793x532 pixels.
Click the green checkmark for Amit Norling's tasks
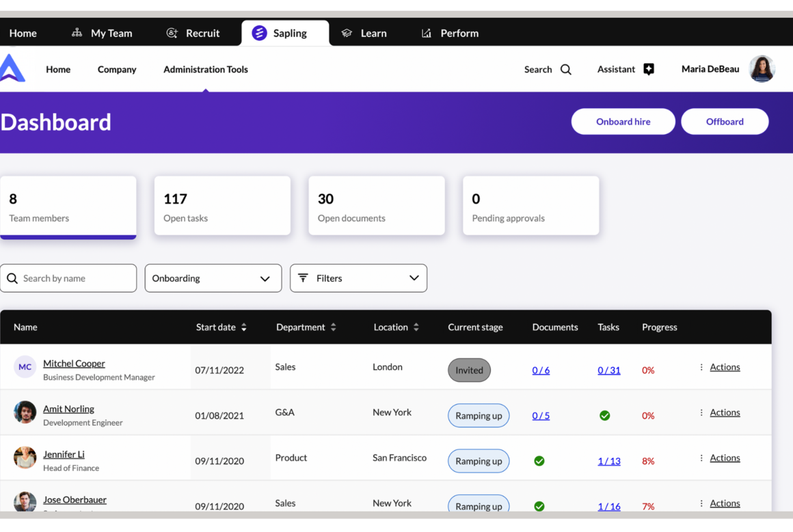[604, 415]
